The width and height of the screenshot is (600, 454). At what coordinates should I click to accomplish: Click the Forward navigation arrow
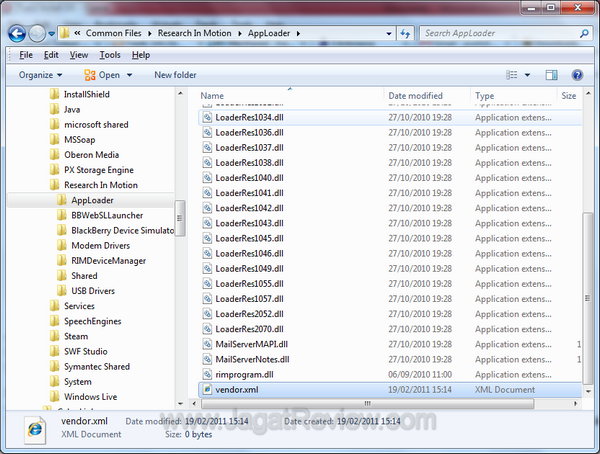tap(37, 34)
